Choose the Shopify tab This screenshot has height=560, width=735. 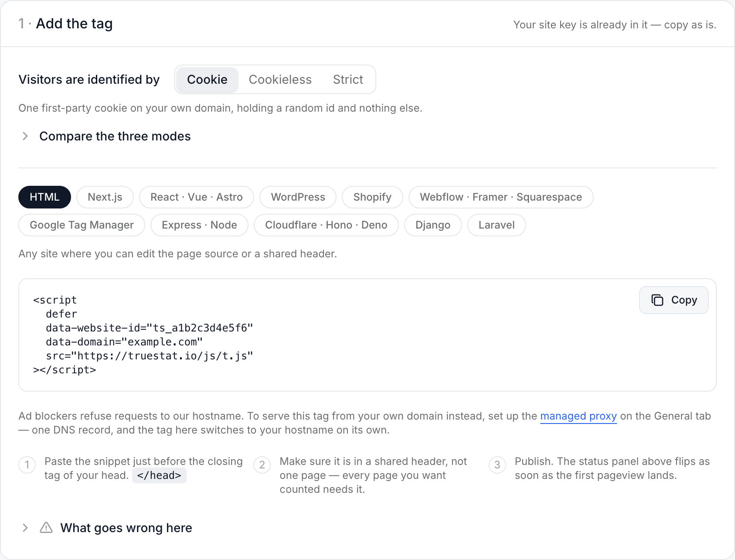coord(372,197)
